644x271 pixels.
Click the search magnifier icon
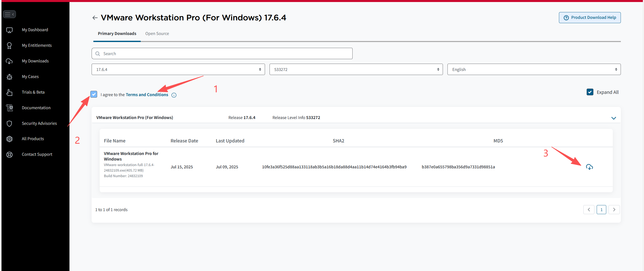click(98, 54)
